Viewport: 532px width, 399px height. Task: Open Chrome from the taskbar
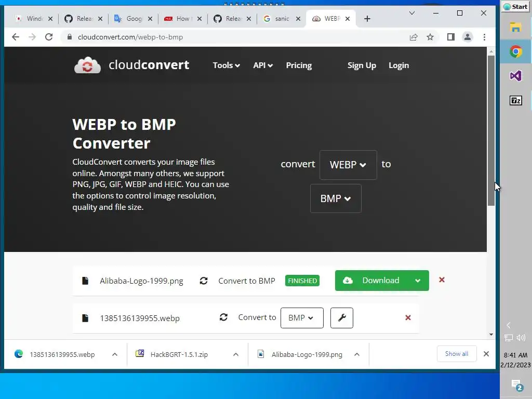point(516,51)
